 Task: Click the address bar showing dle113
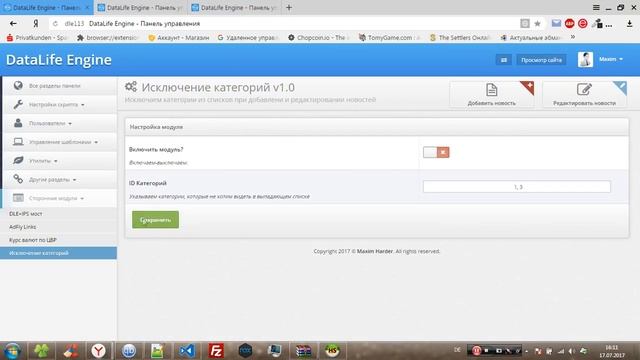tap(286, 24)
